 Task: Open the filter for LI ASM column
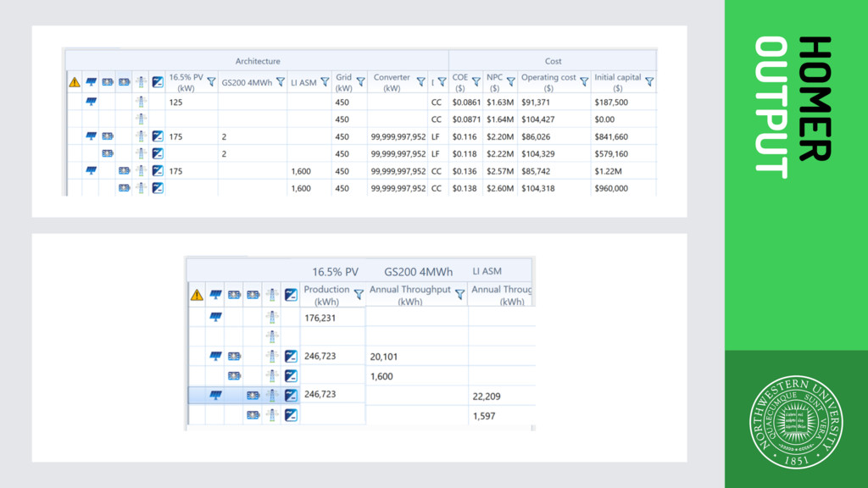pyautogui.click(x=325, y=82)
